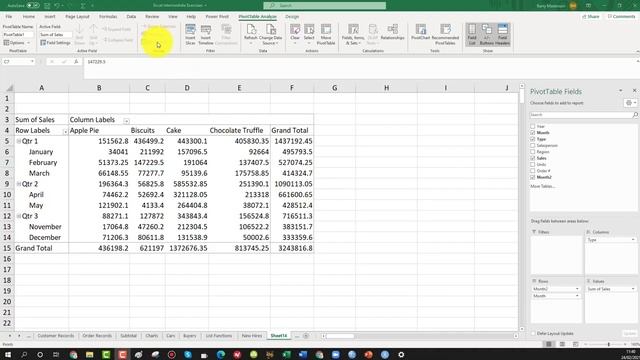
Task: Open the Month2 dropdown in Rows area
Action: [577, 289]
